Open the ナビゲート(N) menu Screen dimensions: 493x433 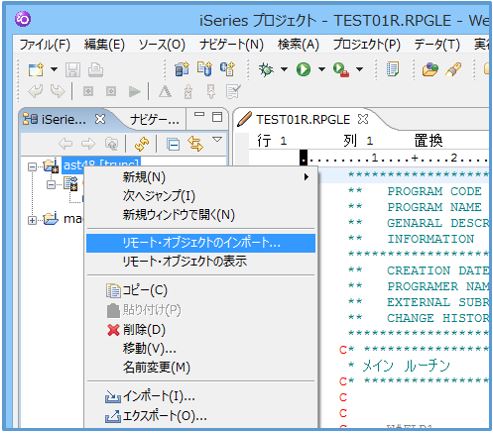click(x=231, y=45)
